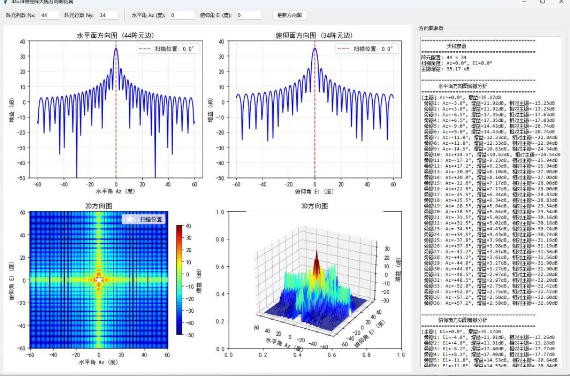Viewport: 570px width, 376px height.
Task: Click the 旁瓣4: Az=+6.5° row
Action: (489, 120)
